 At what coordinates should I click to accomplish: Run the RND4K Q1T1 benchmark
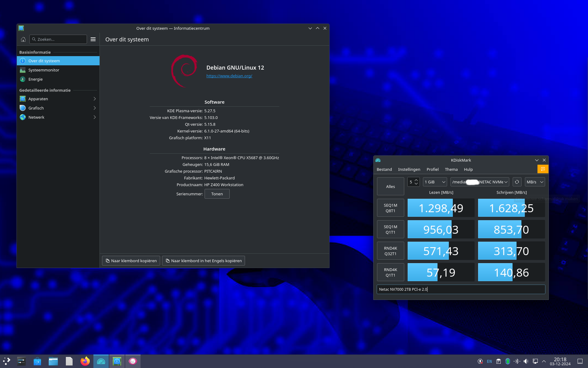coord(390,272)
